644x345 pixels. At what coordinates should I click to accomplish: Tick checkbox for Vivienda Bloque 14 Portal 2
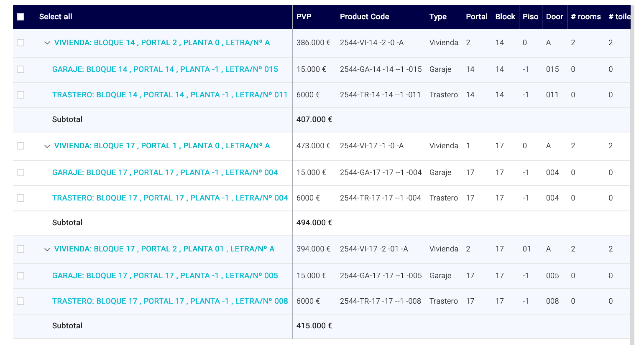[20, 43]
